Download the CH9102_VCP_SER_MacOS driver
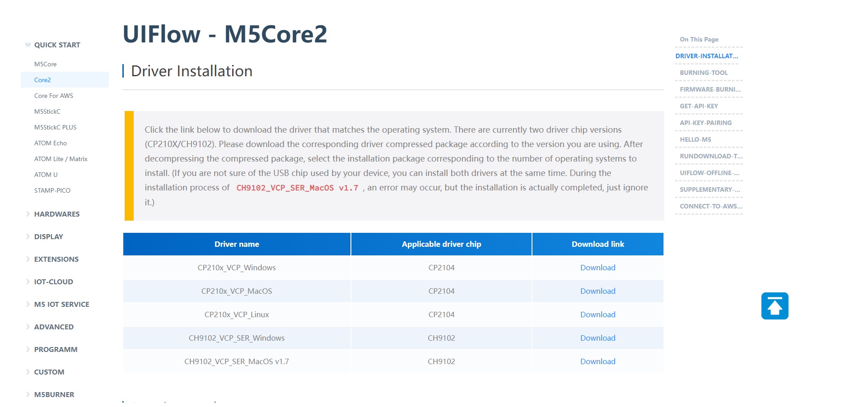Viewport: 868px width, 407px height. pyautogui.click(x=597, y=361)
